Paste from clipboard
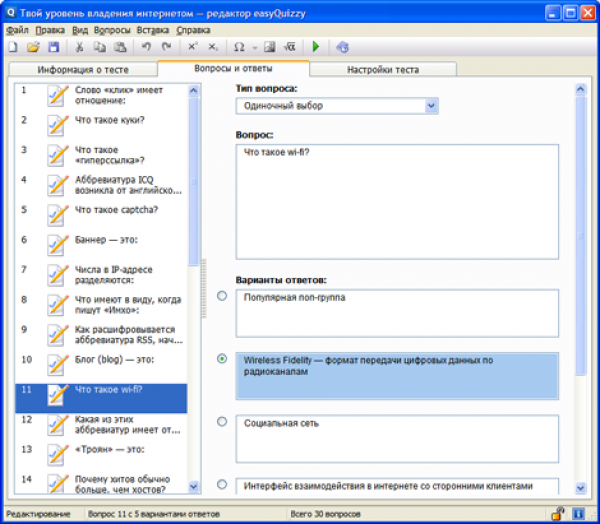Image resolution: width=600 pixels, height=524 pixels. (x=120, y=47)
